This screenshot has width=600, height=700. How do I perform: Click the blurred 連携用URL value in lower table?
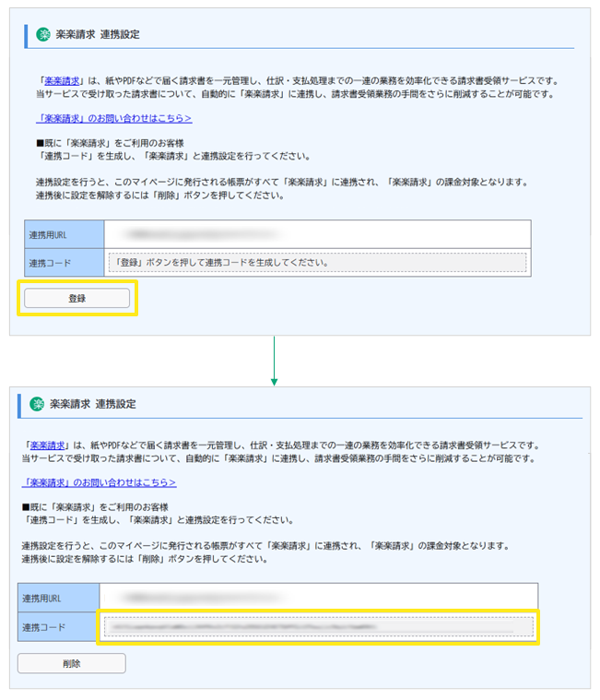(x=203, y=598)
